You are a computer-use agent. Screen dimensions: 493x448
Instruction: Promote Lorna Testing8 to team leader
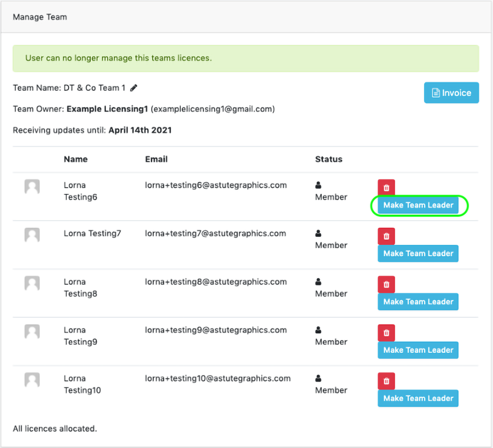coord(418,302)
